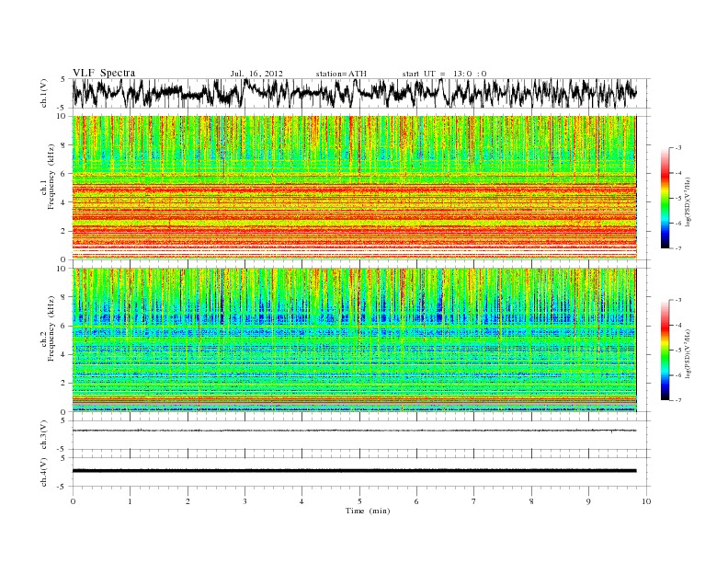Screen dimensions: 728x563
Task: Click the "station=ATH" header label
Action: click(341, 74)
